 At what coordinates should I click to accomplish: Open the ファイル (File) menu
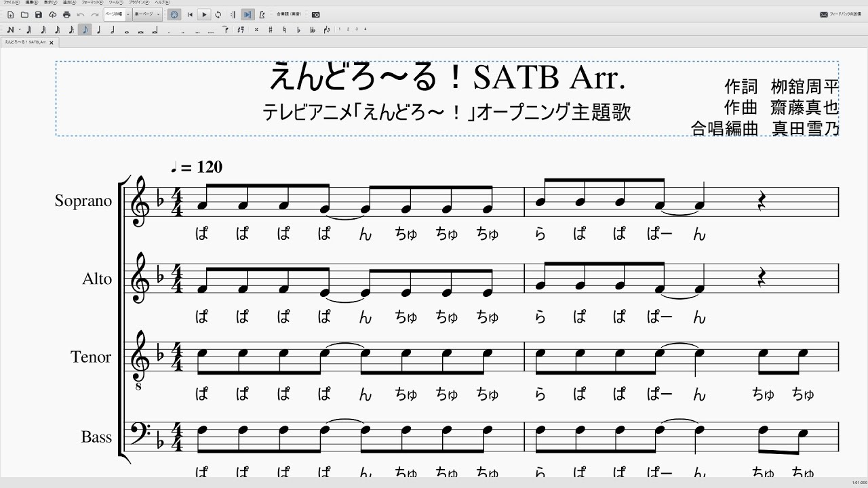11,3
